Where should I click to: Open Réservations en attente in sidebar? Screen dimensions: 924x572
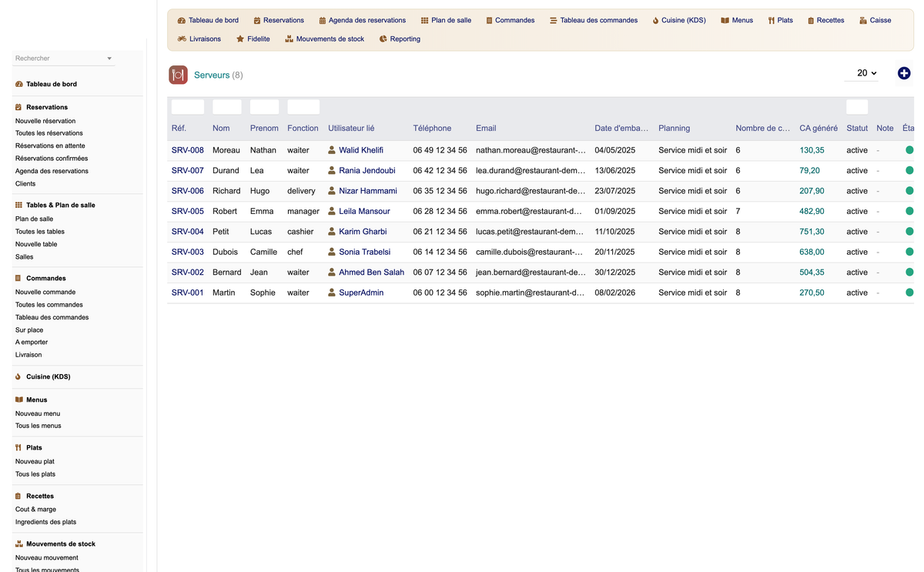coord(50,146)
